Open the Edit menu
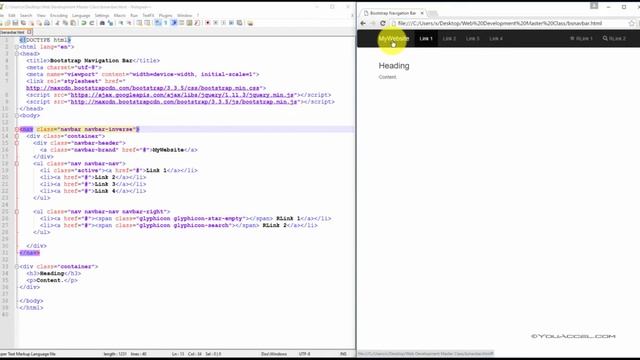The image size is (640, 360). click(12, 16)
